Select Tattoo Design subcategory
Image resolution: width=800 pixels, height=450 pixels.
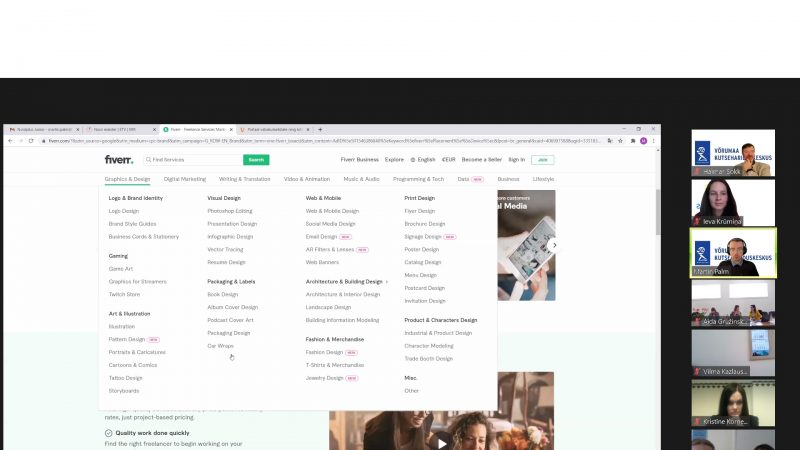click(x=125, y=378)
